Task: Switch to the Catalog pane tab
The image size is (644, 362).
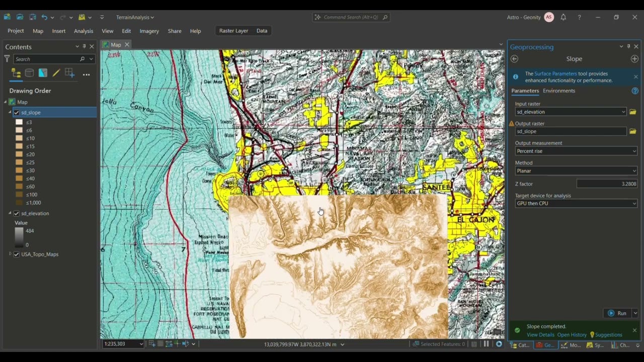Action: tap(520, 345)
